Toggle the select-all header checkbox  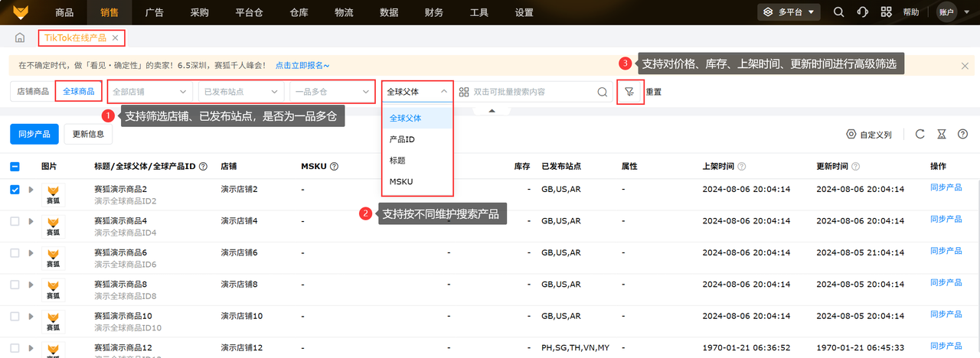click(x=15, y=166)
